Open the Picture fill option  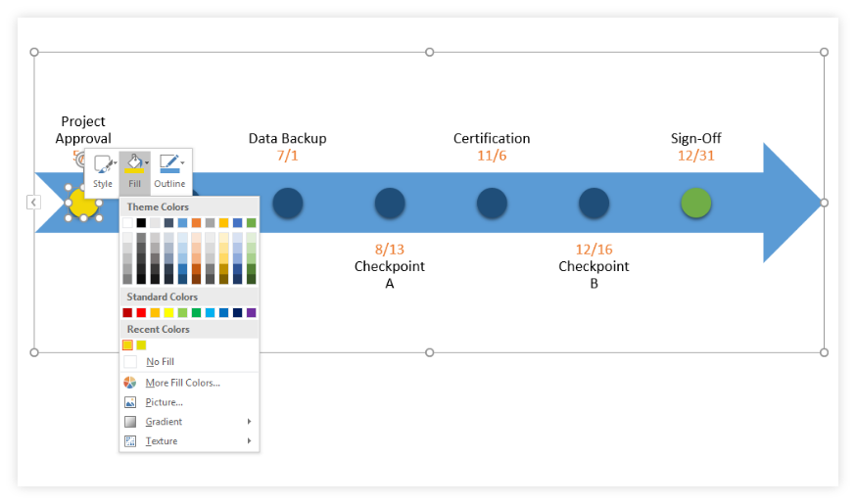click(164, 402)
